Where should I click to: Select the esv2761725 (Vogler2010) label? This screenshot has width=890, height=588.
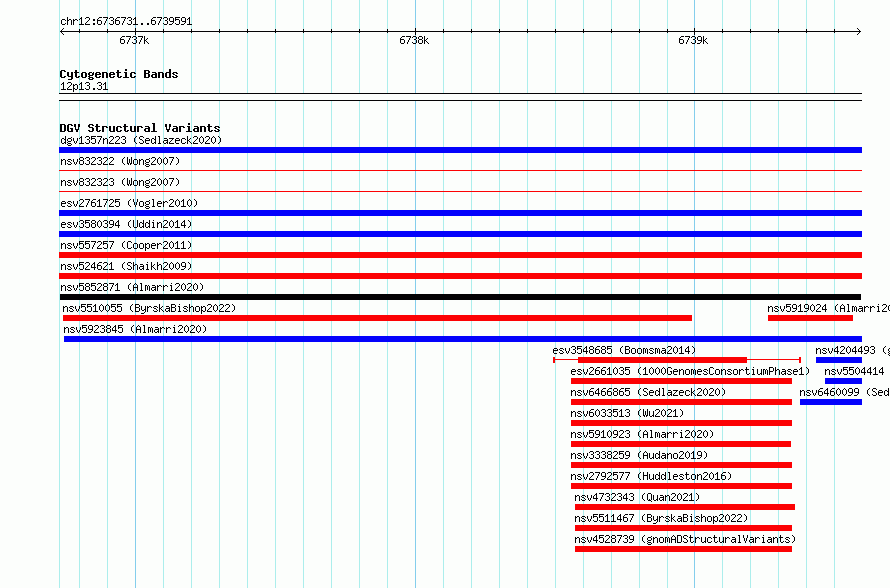coord(129,203)
